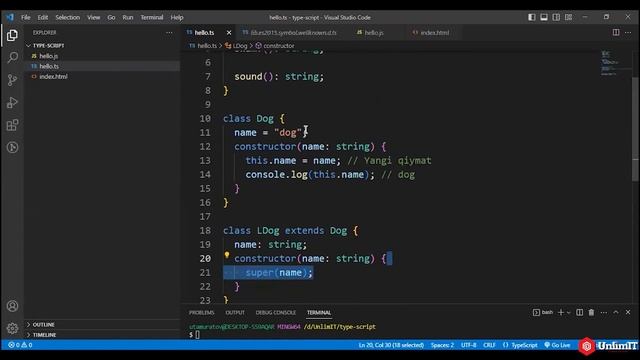Open Explorer more actions ellipsis
This screenshot has width=640, height=360.
tap(169, 33)
